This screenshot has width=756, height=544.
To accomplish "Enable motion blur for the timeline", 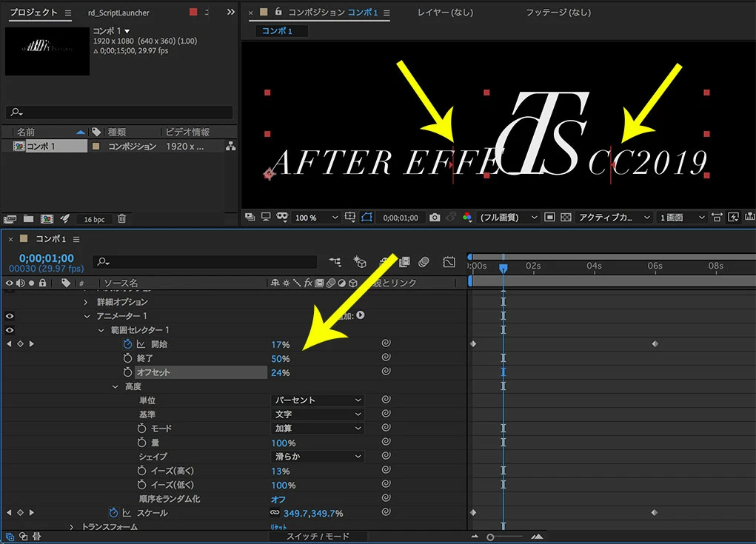I will (x=424, y=262).
